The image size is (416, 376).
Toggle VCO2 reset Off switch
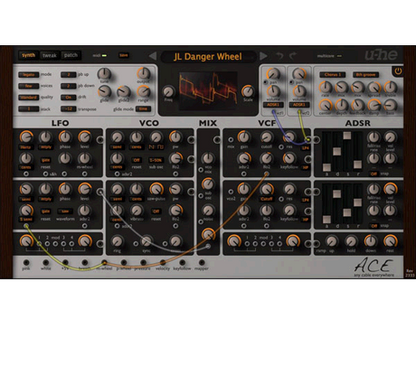156,211
